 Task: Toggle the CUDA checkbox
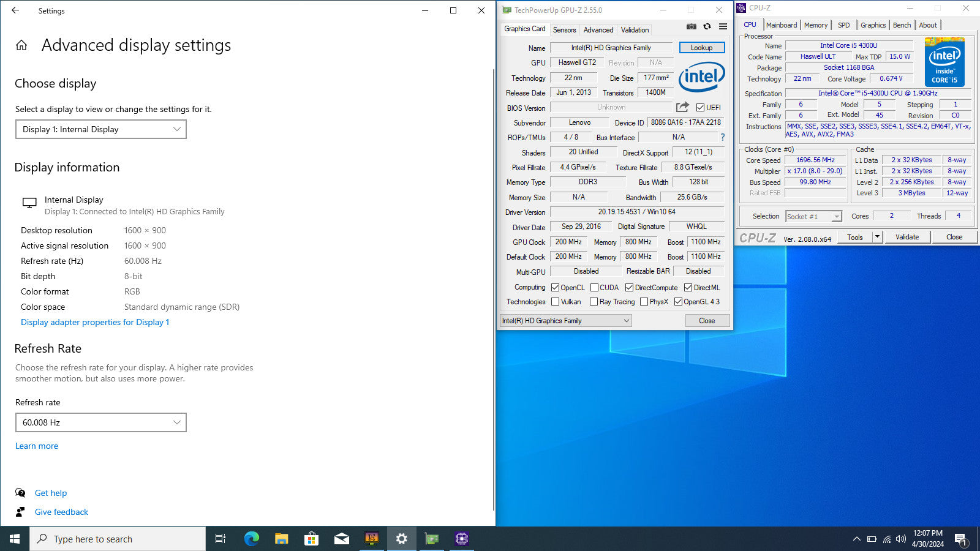click(594, 287)
